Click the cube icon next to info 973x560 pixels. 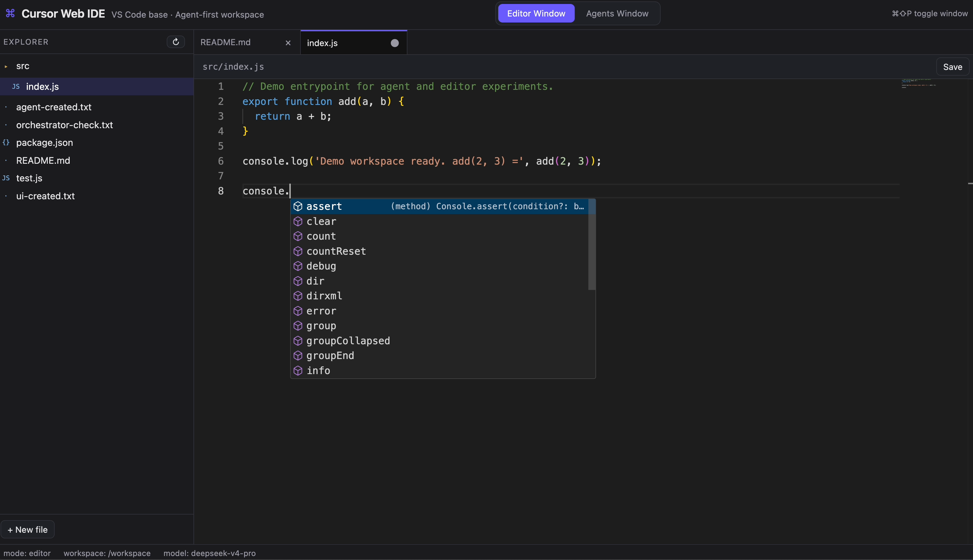click(x=298, y=370)
